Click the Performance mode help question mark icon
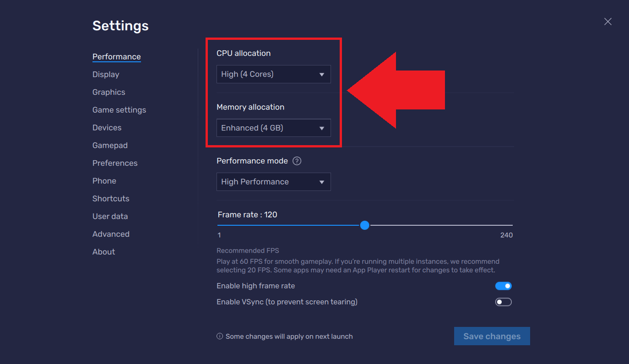Viewport: 629px width, 364px height. point(297,161)
